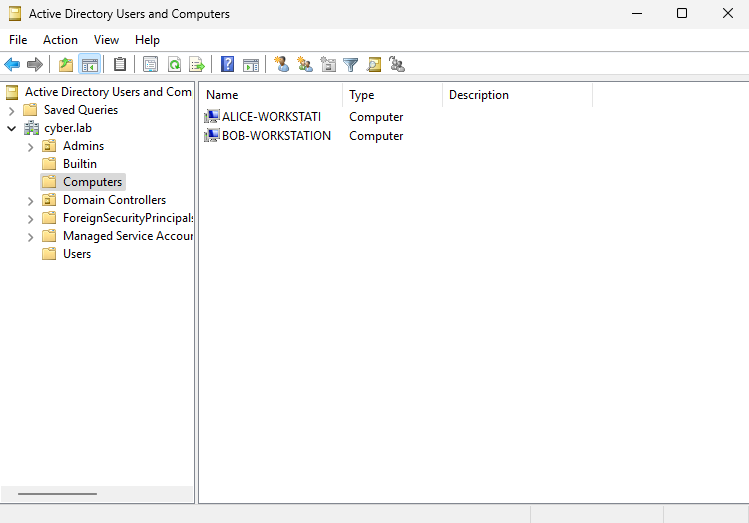Image resolution: width=749 pixels, height=523 pixels.
Task: Collapse the cyber.lab domain node
Action: click(x=12, y=129)
